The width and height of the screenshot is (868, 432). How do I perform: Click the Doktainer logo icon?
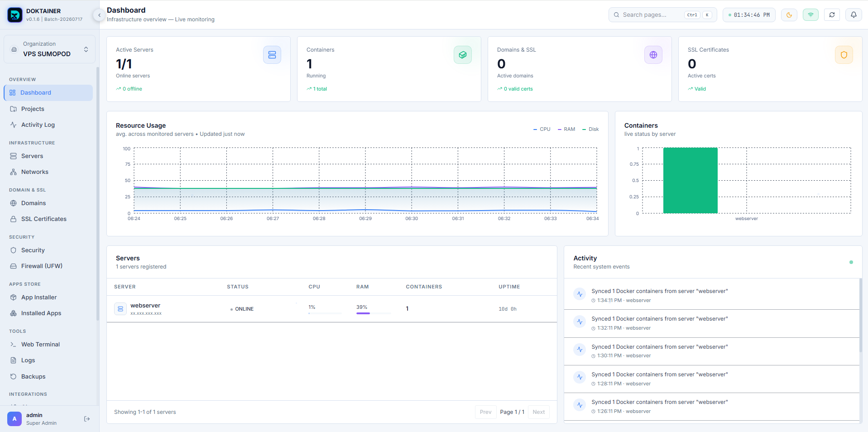pyautogui.click(x=15, y=15)
